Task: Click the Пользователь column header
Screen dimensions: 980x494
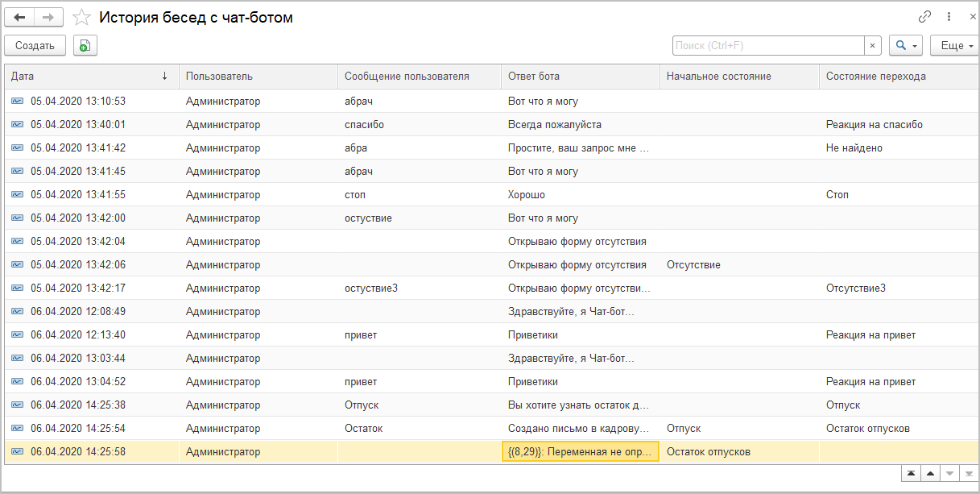Action: coord(258,77)
